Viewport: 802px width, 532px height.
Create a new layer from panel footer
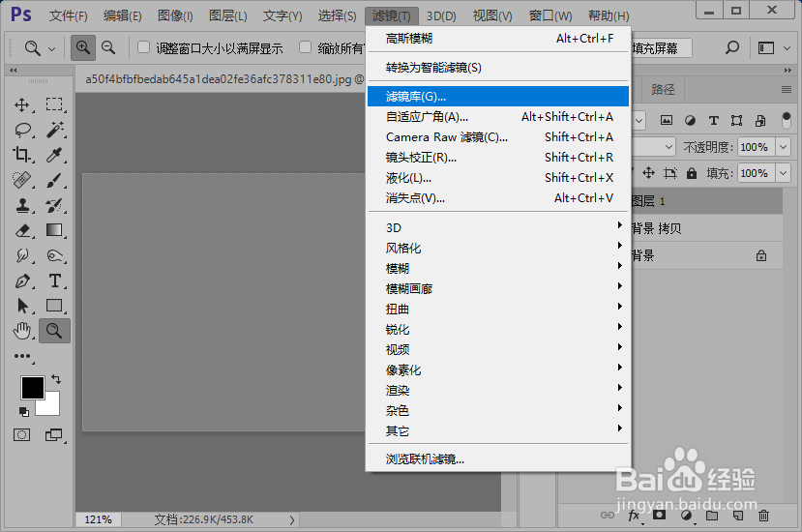[738, 516]
